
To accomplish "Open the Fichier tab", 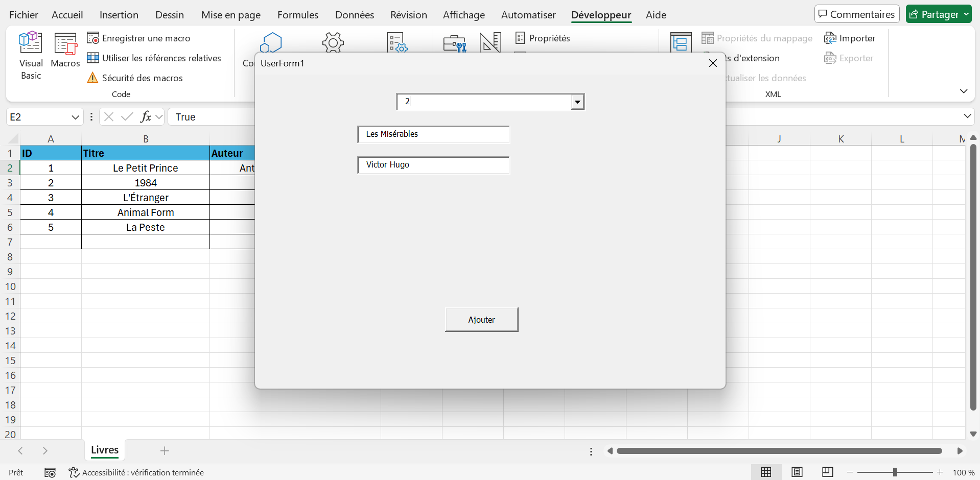I will click(24, 15).
